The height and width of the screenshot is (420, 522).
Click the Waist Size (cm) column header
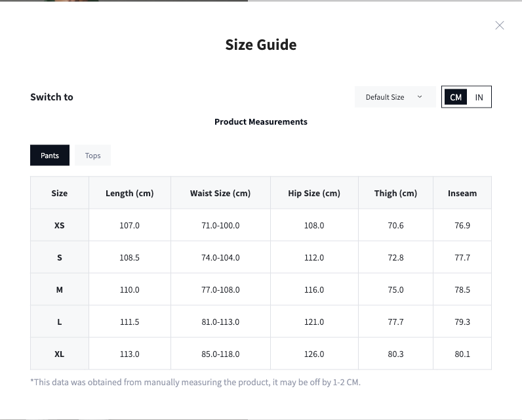click(220, 193)
